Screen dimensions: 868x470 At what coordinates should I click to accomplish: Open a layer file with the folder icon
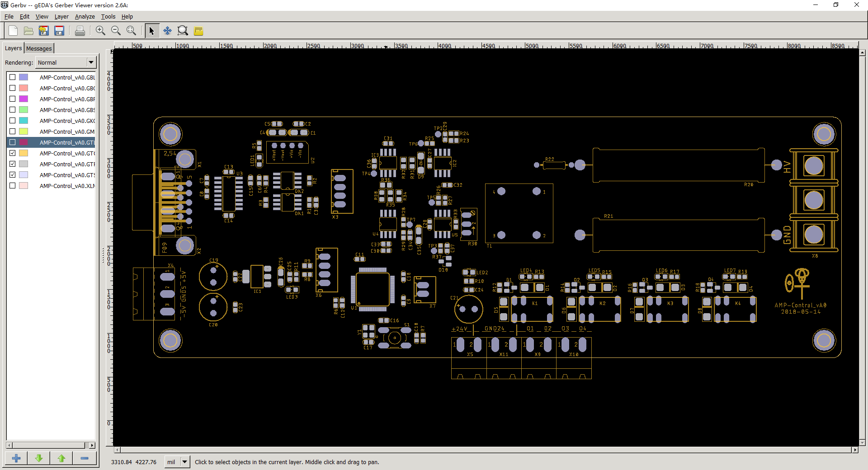(x=28, y=31)
